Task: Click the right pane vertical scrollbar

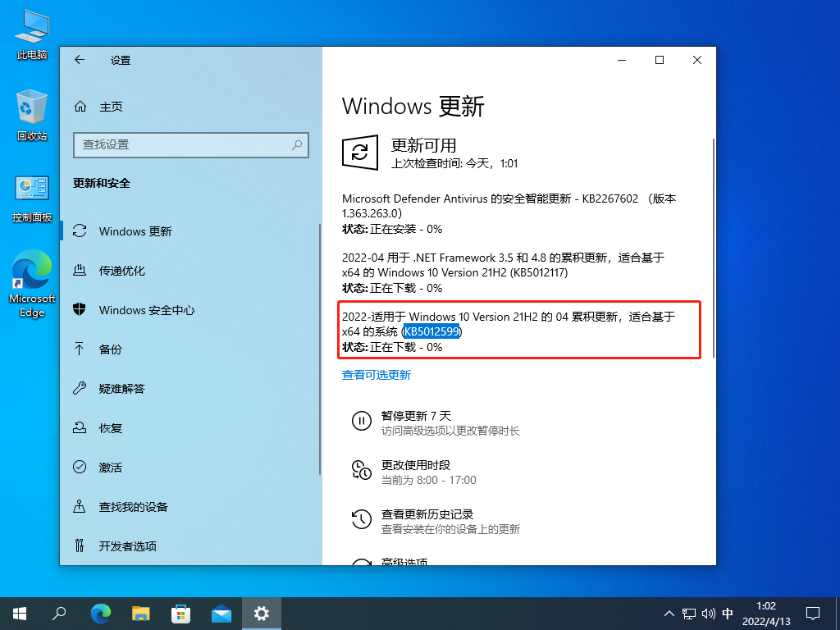Action: click(x=714, y=248)
